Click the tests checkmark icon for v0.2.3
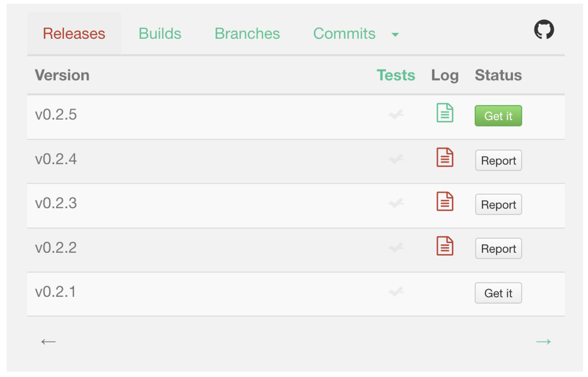The height and width of the screenshot is (377, 588). pyautogui.click(x=396, y=203)
